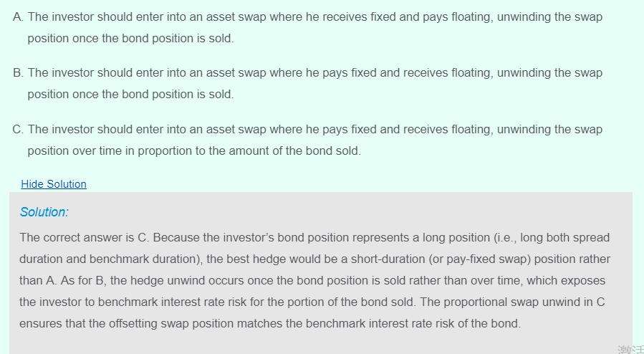Image resolution: width=644 pixels, height=354 pixels.
Task: Click the Hide Solution link
Action: pos(54,184)
